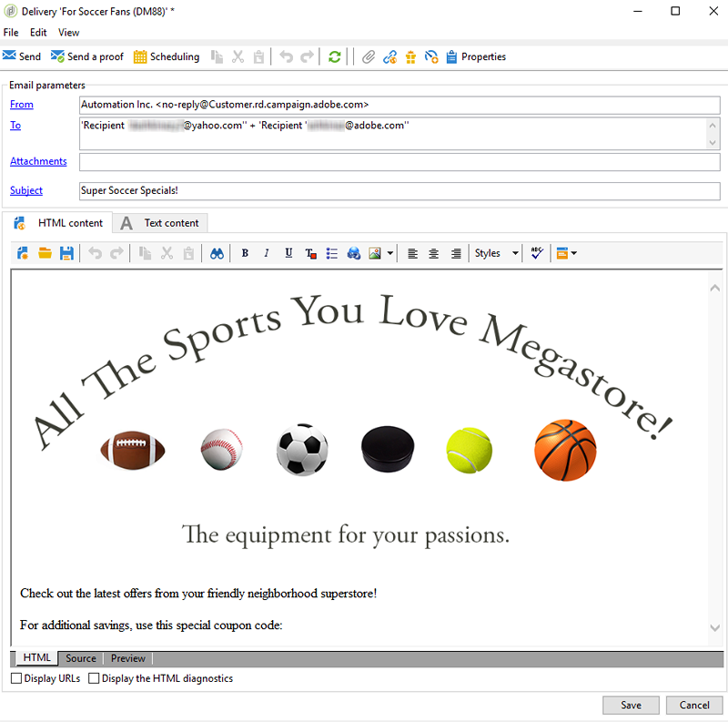Run the spell check ABC icon
The height and width of the screenshot is (722, 728).
coord(537,253)
